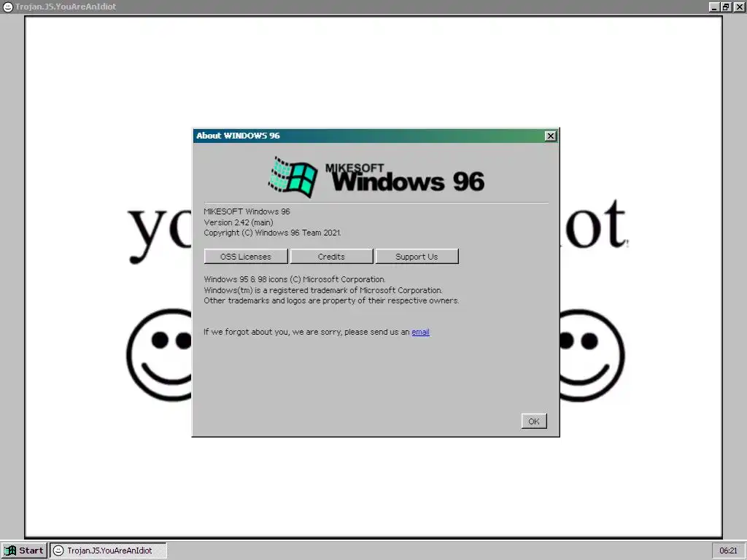Confirm the About dialog with OK
The image size is (747, 560).
coord(533,421)
